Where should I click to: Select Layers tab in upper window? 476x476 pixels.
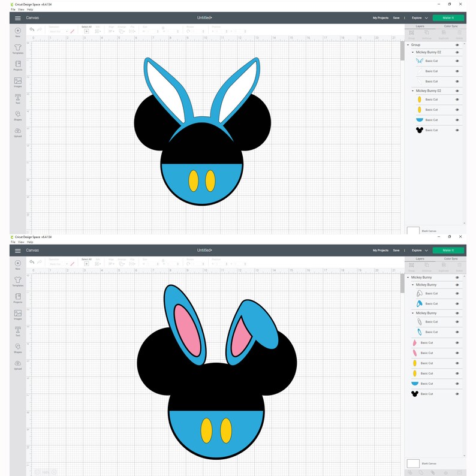[x=420, y=26]
